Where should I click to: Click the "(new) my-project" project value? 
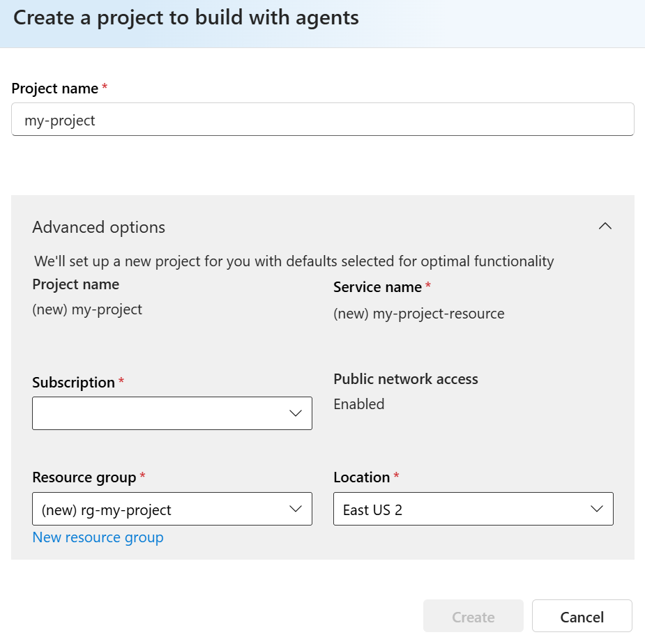tap(87, 309)
